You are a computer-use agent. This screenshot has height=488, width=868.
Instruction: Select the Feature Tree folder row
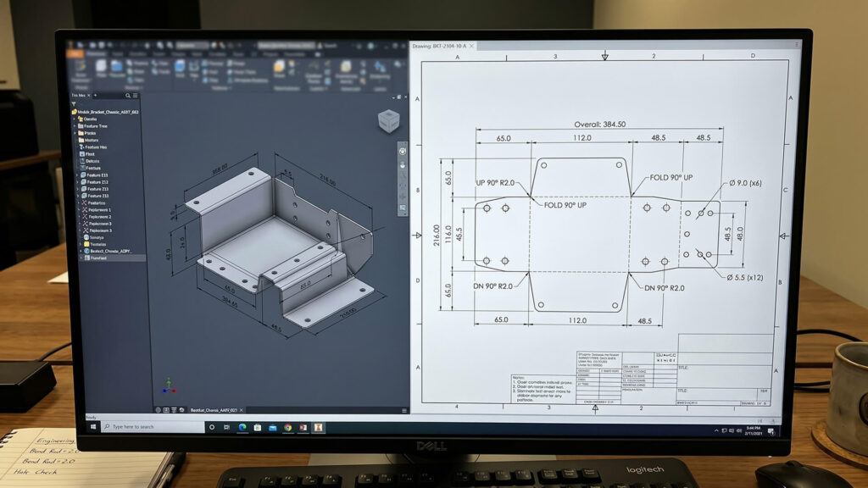(x=92, y=126)
